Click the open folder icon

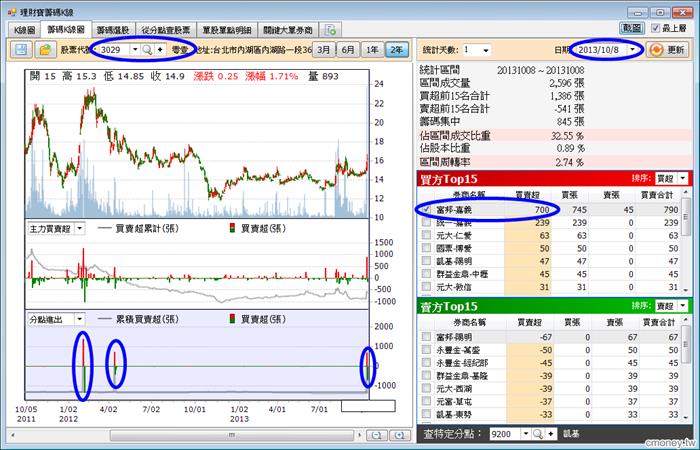point(46,50)
